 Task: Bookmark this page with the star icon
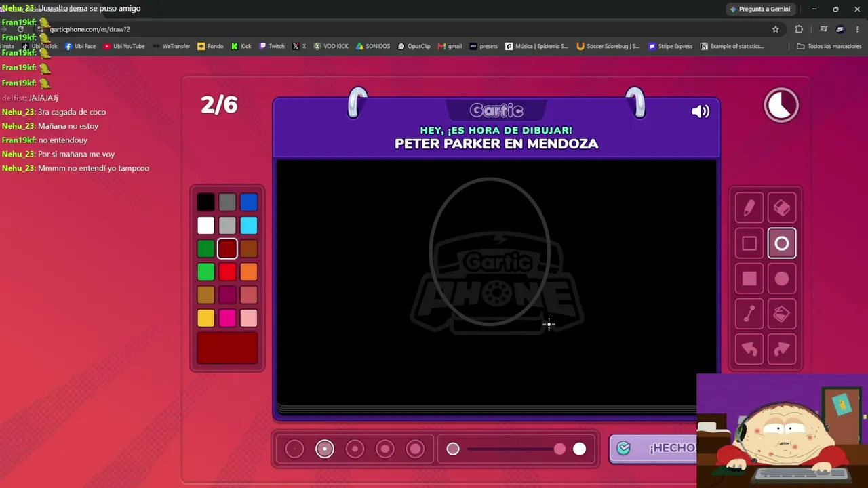(x=775, y=29)
